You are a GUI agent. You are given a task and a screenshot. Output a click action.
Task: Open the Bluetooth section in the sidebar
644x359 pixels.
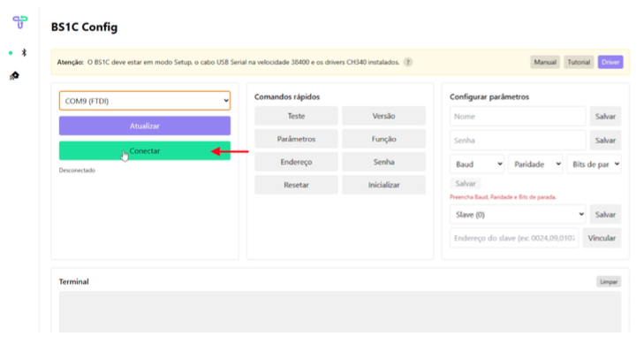[24, 53]
